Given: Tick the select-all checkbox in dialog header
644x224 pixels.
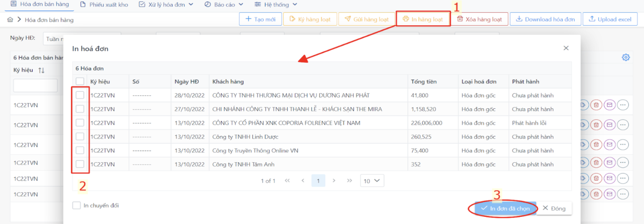Looking at the screenshot, I should click(80, 81).
